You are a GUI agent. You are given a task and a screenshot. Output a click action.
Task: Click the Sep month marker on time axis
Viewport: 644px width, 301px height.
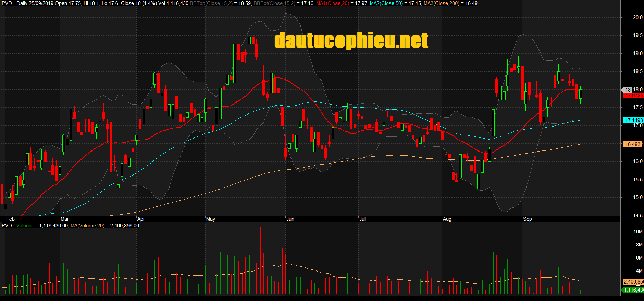pyautogui.click(x=528, y=219)
